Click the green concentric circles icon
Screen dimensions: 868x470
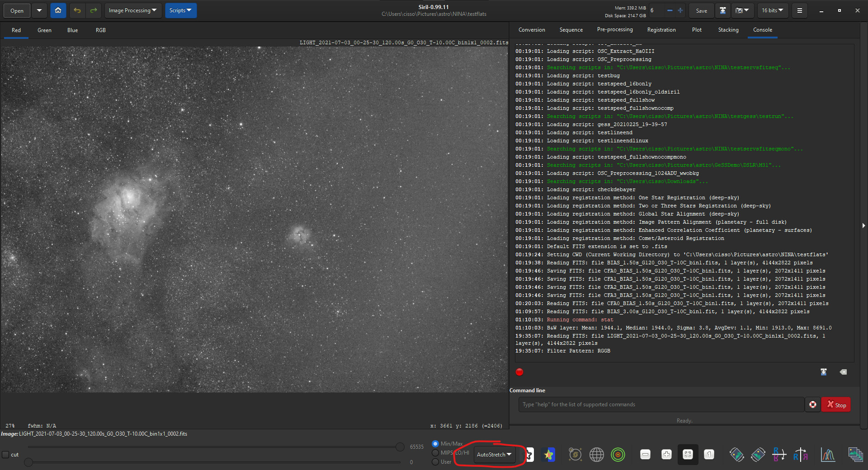(618, 455)
